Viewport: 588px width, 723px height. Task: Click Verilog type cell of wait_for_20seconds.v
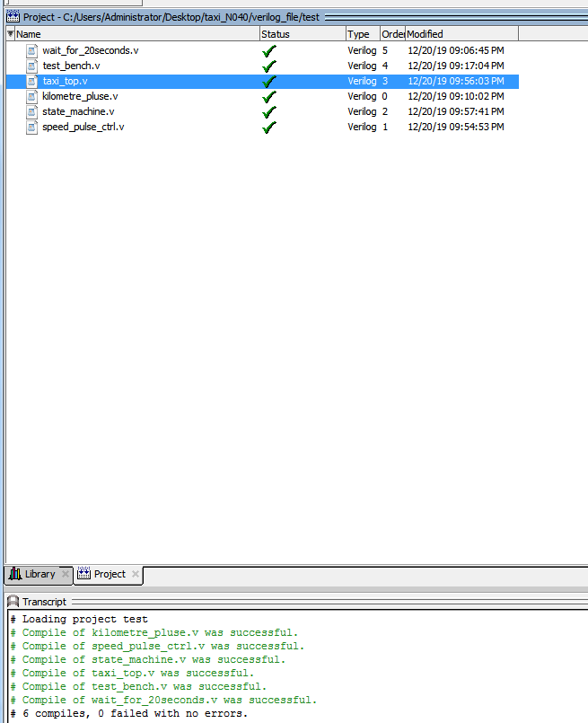(x=362, y=50)
